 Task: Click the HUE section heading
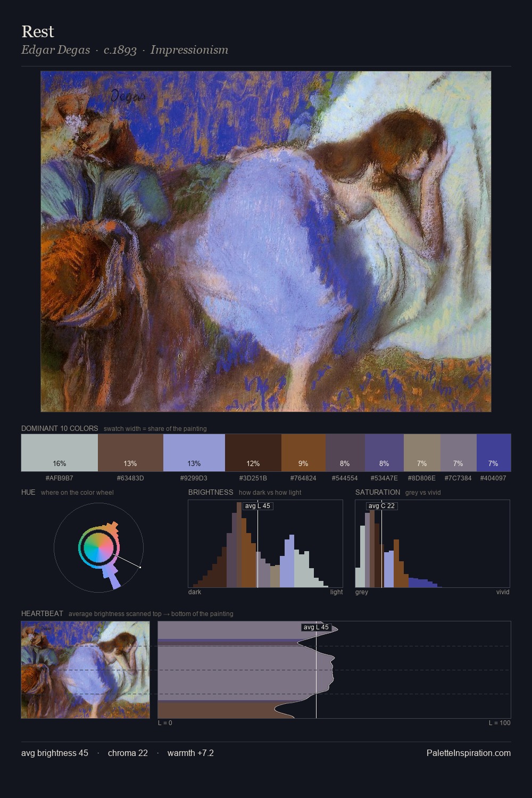[x=28, y=492]
